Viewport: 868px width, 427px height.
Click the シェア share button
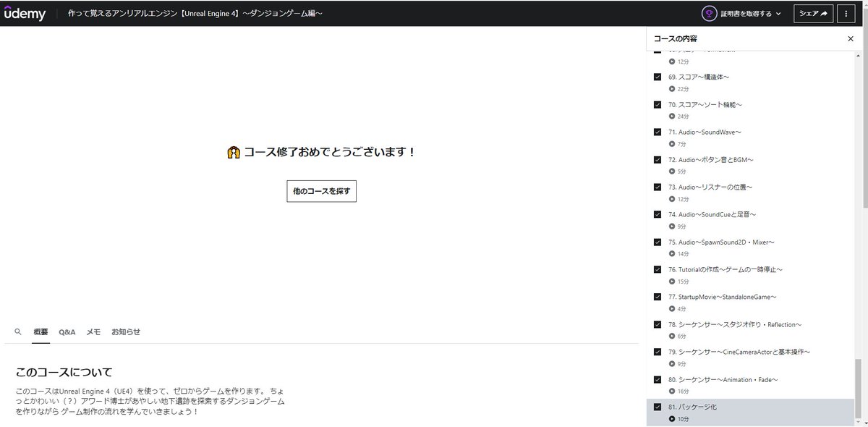click(x=813, y=13)
